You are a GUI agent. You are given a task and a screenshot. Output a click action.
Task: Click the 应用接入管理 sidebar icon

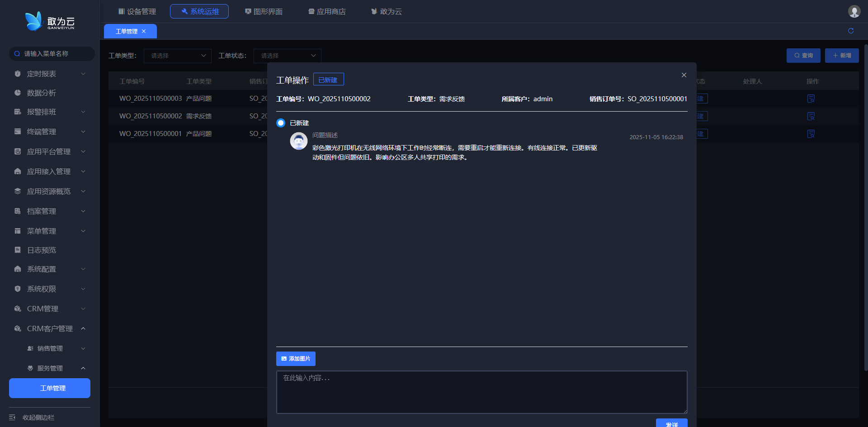click(x=18, y=171)
